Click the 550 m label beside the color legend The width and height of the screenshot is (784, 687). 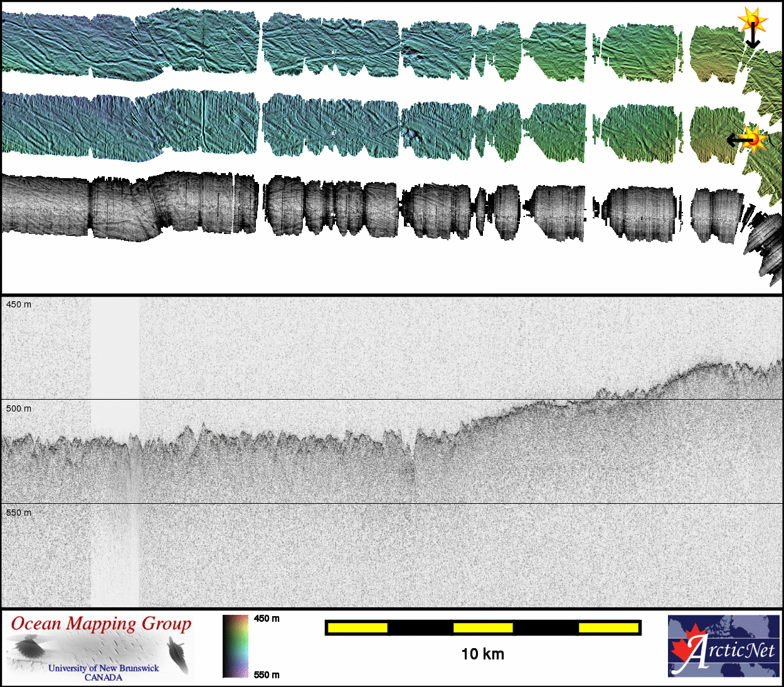(267, 675)
